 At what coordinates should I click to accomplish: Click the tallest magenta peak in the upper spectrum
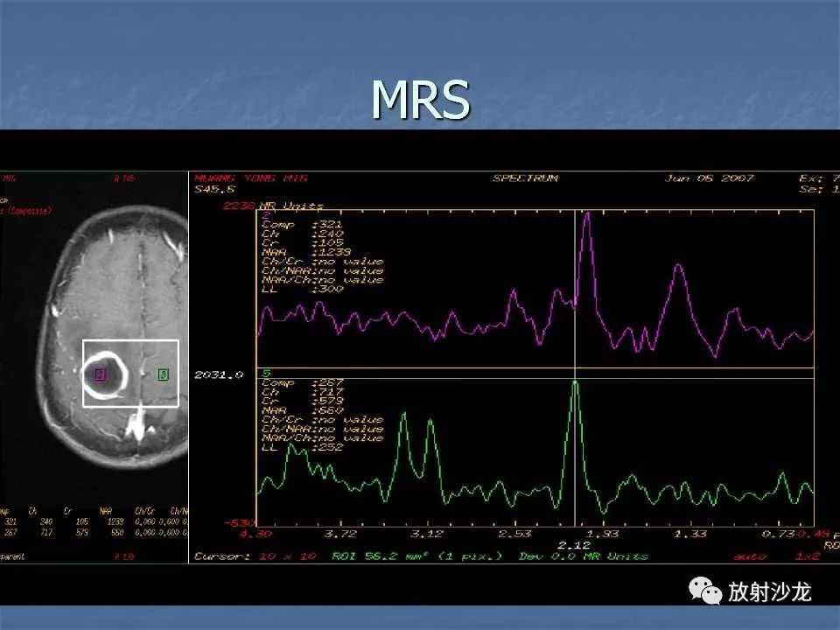tap(588, 215)
